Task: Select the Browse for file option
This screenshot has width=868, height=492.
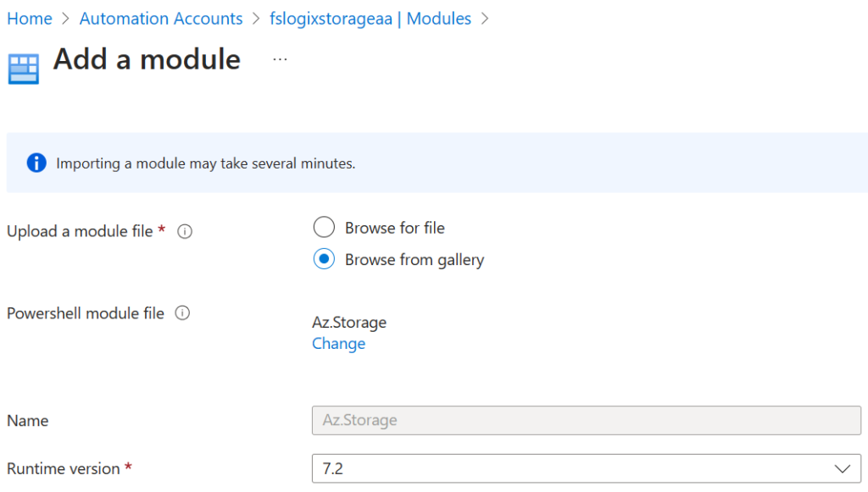Action: pyautogui.click(x=324, y=228)
